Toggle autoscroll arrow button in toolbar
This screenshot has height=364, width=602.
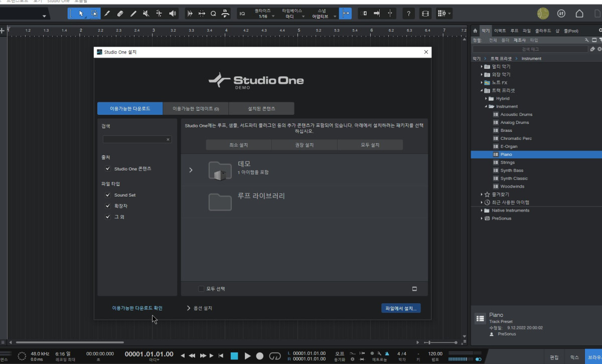377,14
